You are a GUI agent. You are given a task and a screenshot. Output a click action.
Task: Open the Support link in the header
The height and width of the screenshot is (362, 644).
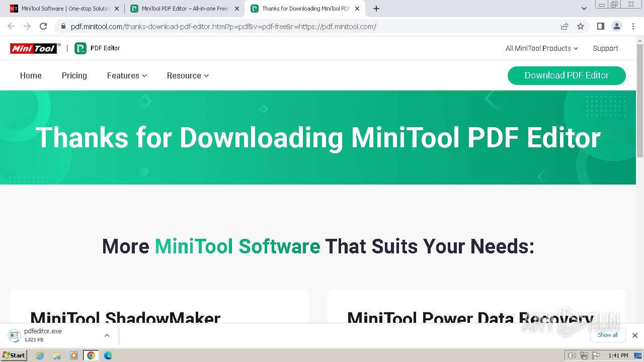click(605, 48)
